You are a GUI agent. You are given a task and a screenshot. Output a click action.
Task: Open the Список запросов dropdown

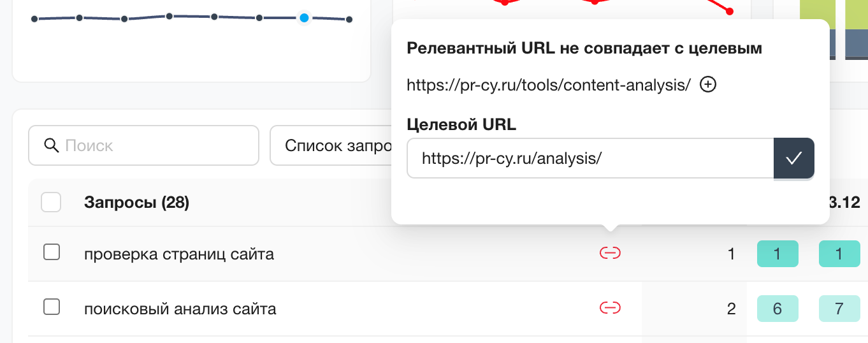pos(330,145)
